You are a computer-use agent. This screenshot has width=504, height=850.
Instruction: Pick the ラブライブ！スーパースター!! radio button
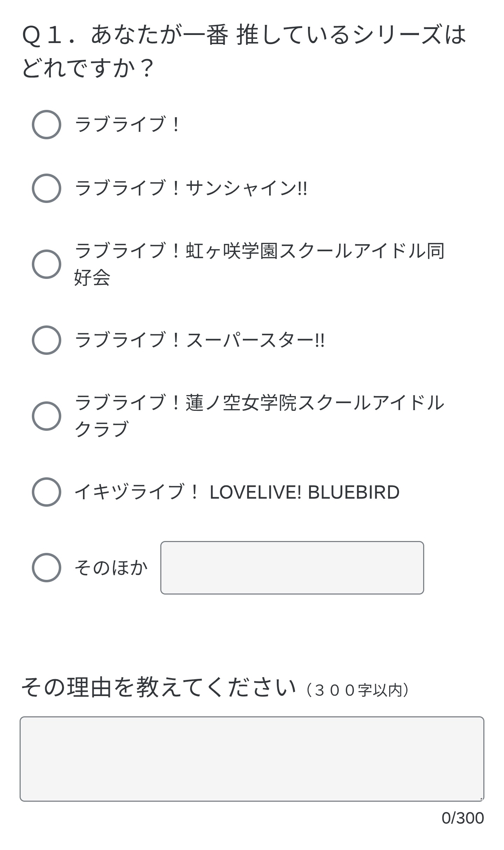(x=47, y=340)
